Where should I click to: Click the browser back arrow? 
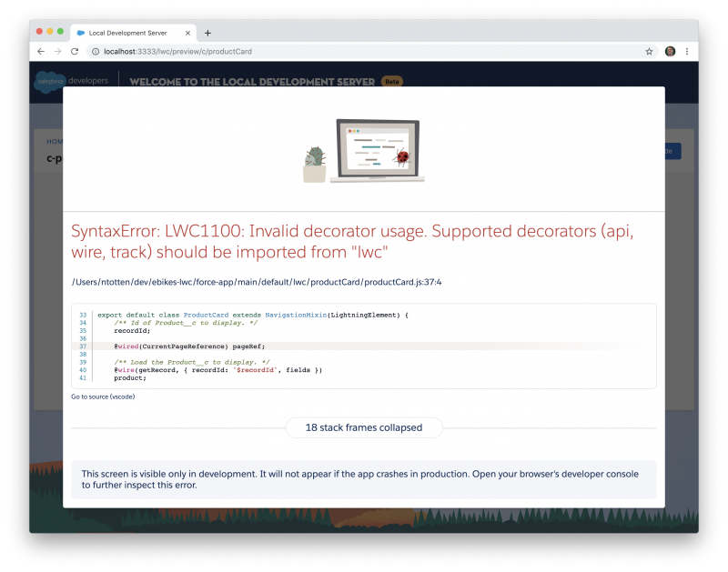[x=41, y=52]
